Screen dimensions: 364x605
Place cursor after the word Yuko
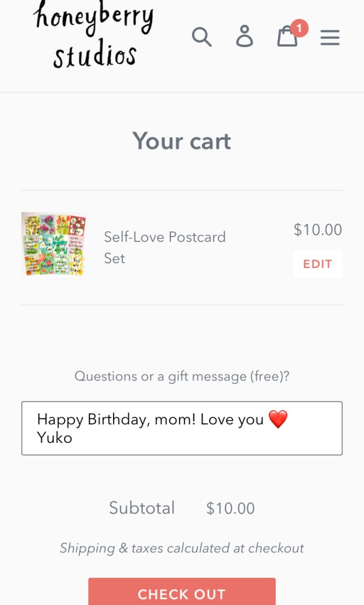(x=73, y=438)
